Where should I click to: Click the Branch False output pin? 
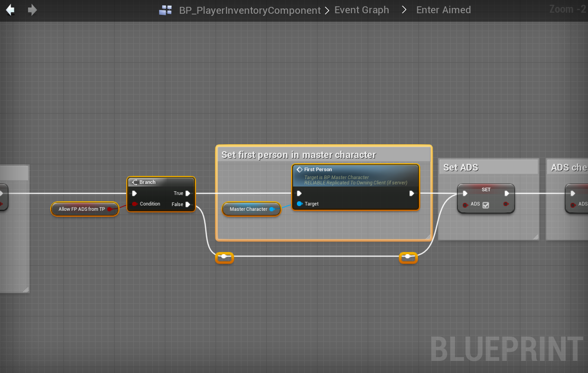(x=188, y=204)
